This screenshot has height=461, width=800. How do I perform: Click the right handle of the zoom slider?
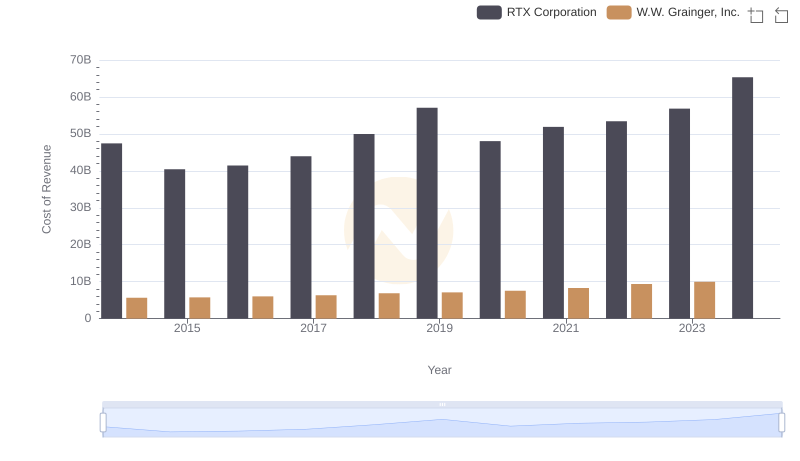click(782, 422)
